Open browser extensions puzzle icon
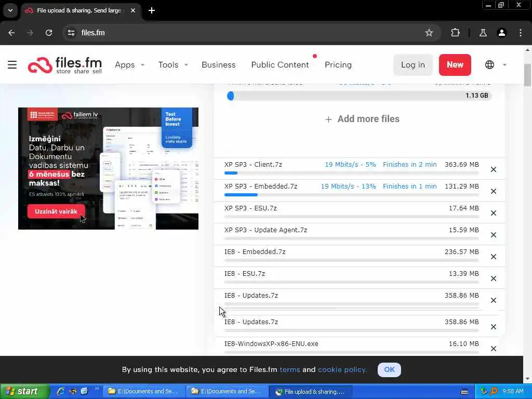Image resolution: width=532 pixels, height=399 pixels. 455,33
